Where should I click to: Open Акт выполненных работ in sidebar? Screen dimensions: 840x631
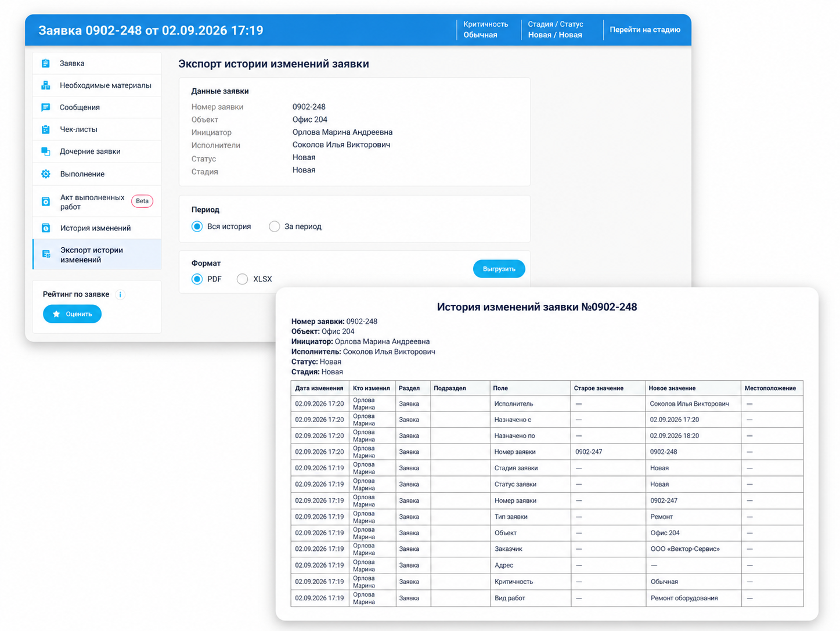click(97, 201)
